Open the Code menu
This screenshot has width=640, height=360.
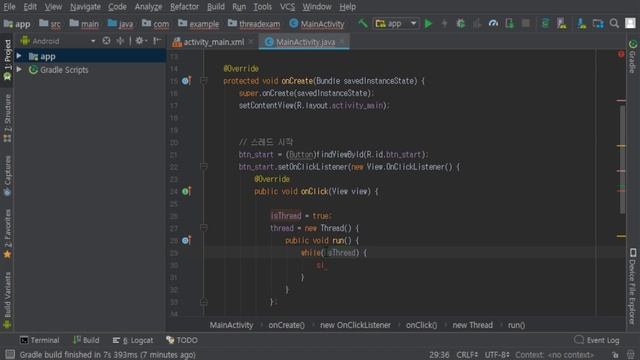point(117,7)
